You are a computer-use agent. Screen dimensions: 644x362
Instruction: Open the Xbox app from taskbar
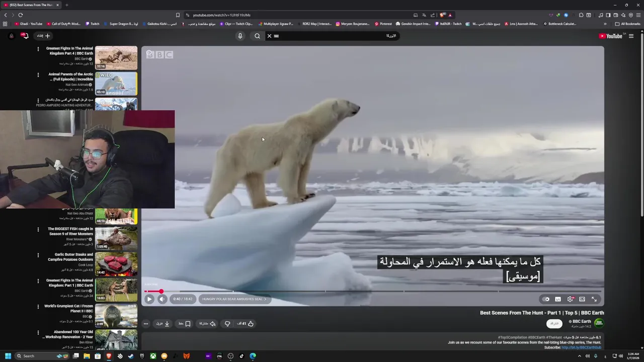(x=153, y=356)
